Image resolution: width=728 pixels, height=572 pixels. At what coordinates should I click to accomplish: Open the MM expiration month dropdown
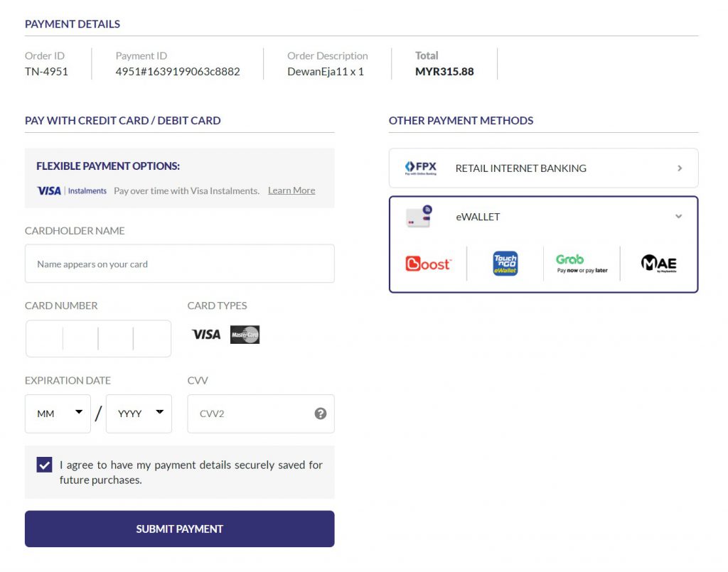[58, 414]
